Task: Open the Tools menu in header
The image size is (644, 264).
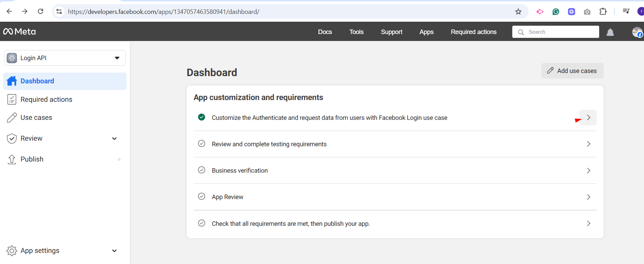Action: pyautogui.click(x=356, y=32)
